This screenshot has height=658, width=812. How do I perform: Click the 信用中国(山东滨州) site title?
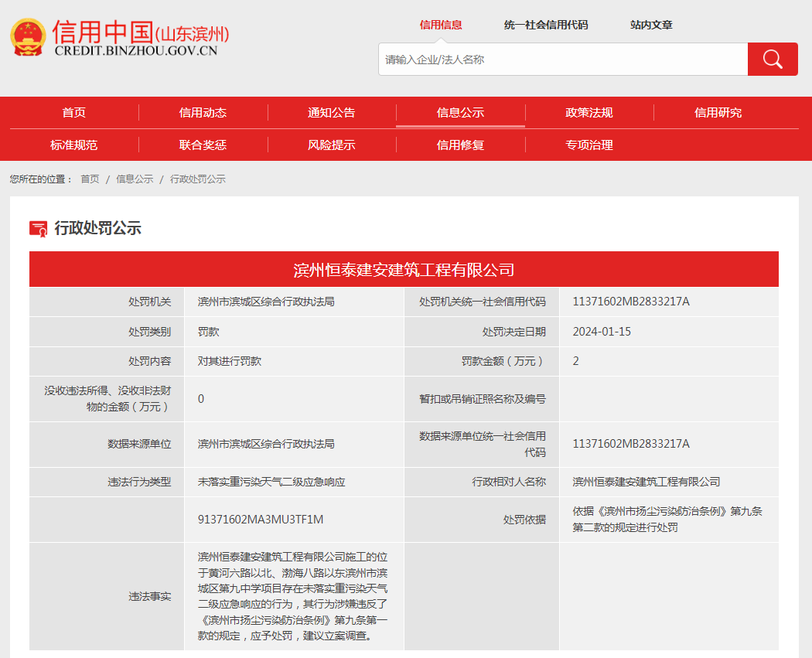(x=140, y=32)
